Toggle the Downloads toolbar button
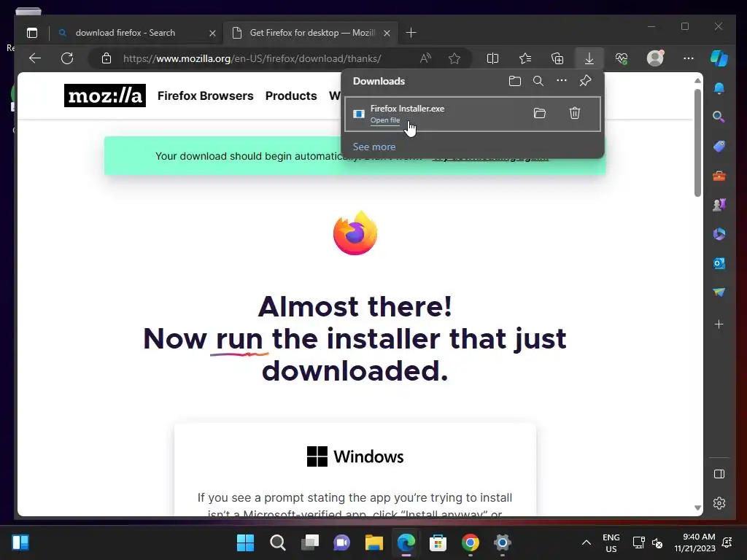 point(589,58)
